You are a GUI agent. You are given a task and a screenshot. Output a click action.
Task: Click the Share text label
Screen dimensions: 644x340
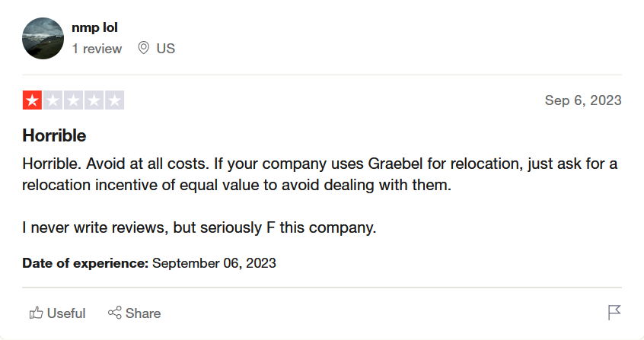[143, 313]
